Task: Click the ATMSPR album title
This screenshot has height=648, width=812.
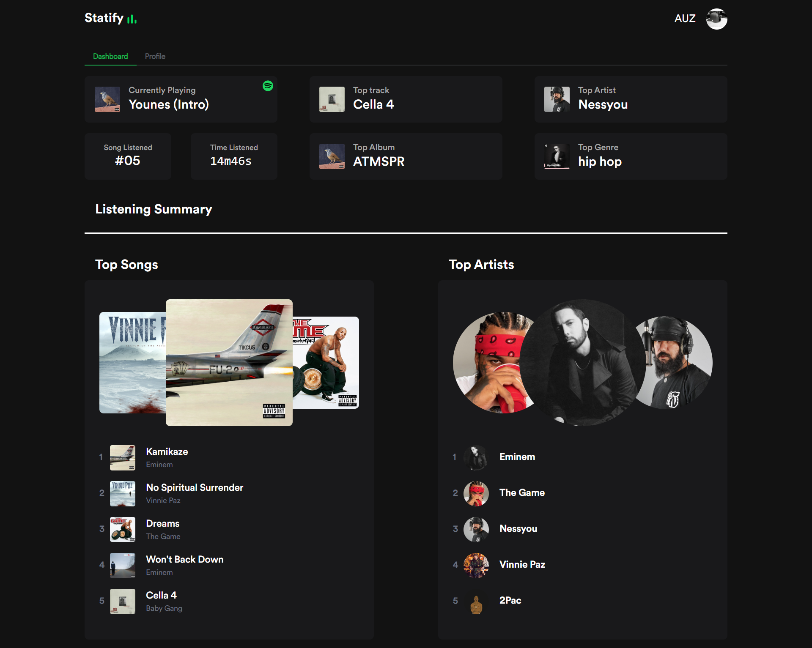Action: tap(379, 161)
